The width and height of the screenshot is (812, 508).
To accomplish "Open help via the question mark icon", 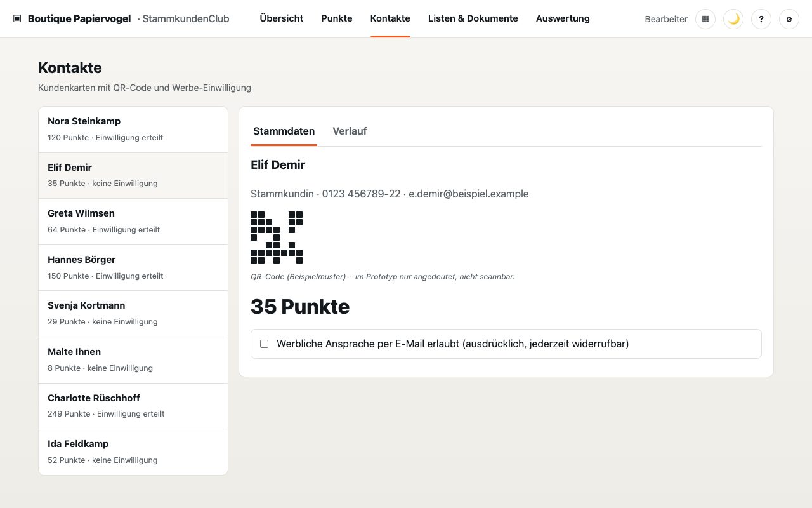I will [761, 19].
